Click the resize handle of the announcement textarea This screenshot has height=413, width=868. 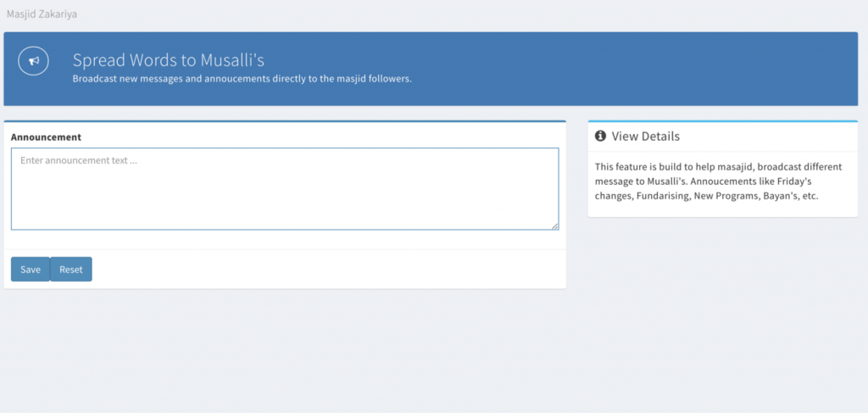(555, 226)
